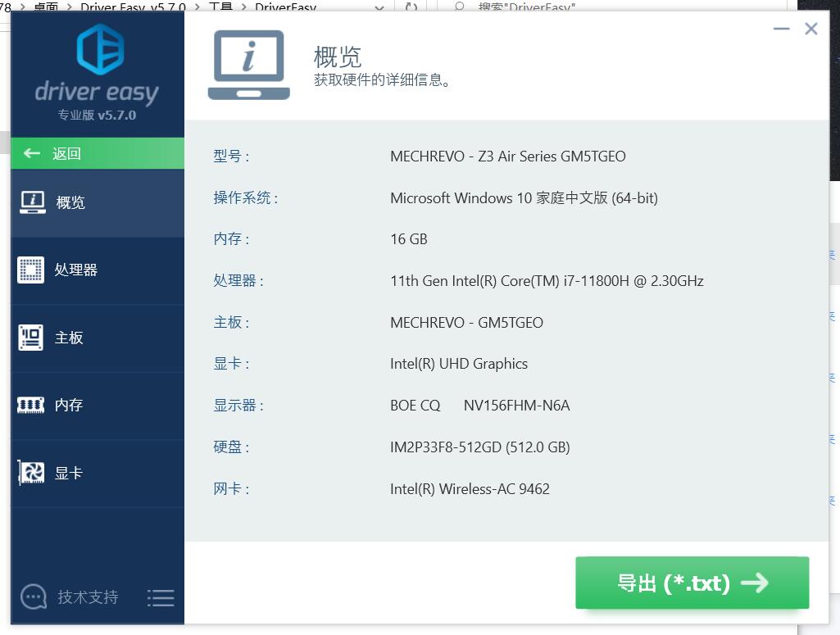840x635 pixels.
Task: Select the i7-11800H processor value
Action: [547, 281]
